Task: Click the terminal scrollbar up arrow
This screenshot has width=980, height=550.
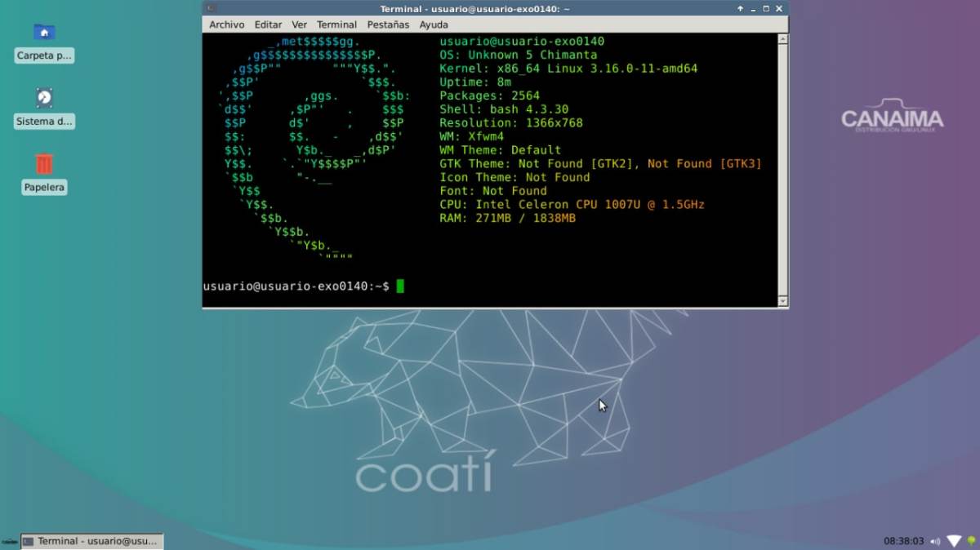Action: (x=782, y=39)
